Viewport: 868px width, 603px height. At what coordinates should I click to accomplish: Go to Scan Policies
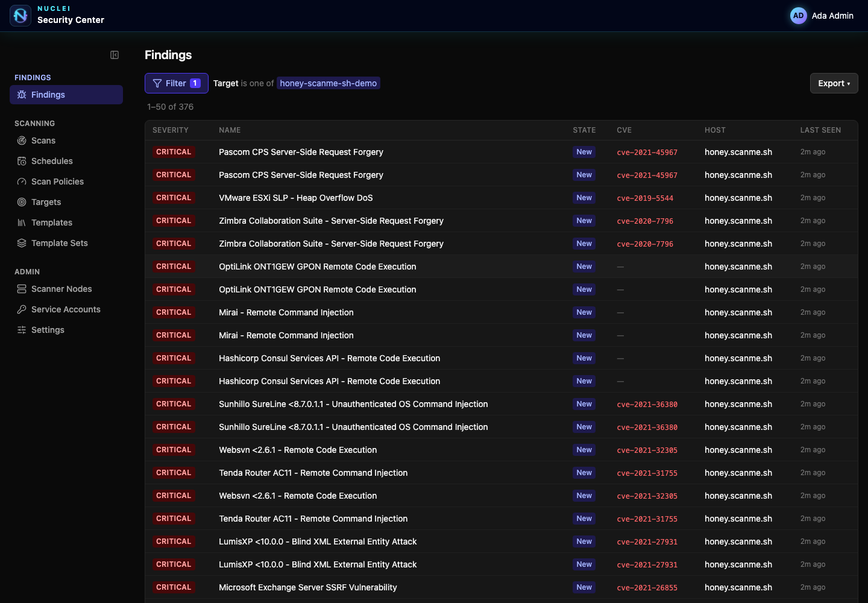tap(66, 182)
